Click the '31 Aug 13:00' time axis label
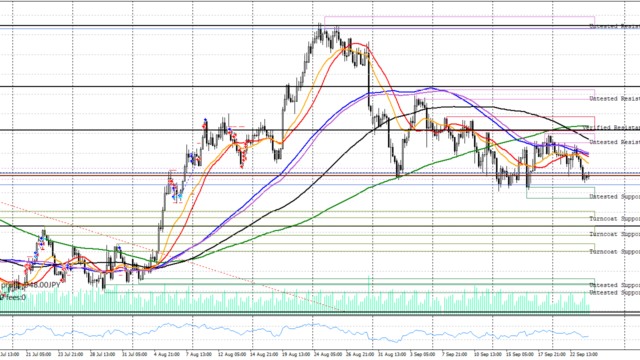 [x=392, y=354]
